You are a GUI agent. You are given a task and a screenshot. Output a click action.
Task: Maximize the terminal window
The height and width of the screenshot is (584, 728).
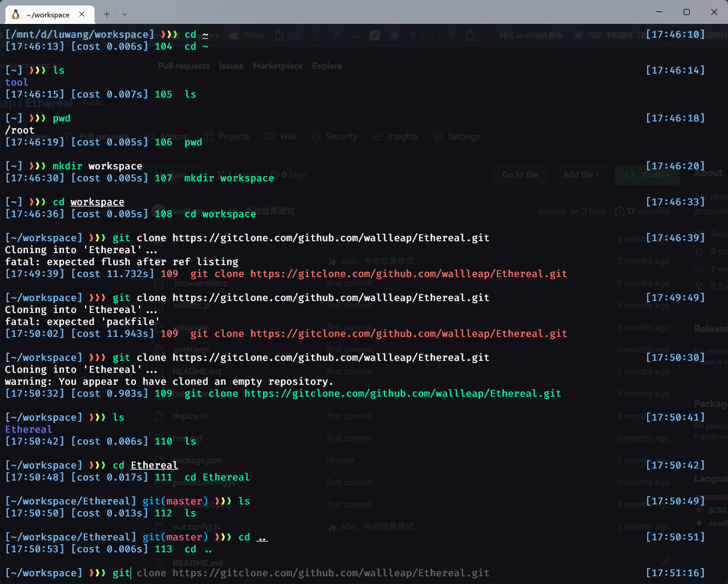click(687, 12)
